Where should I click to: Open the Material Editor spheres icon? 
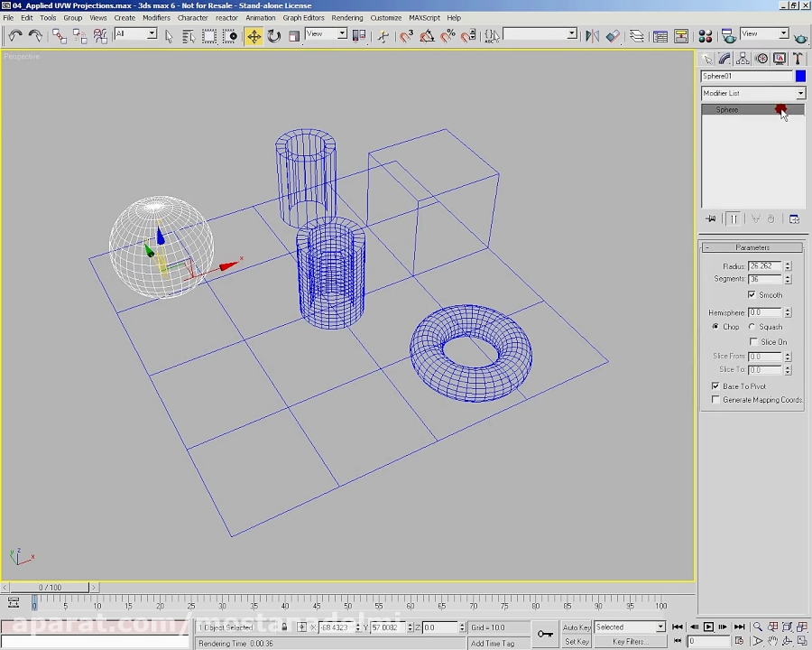click(x=705, y=36)
